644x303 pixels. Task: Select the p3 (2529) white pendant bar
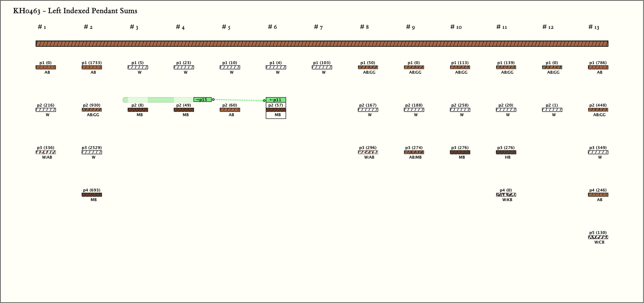[92, 152]
